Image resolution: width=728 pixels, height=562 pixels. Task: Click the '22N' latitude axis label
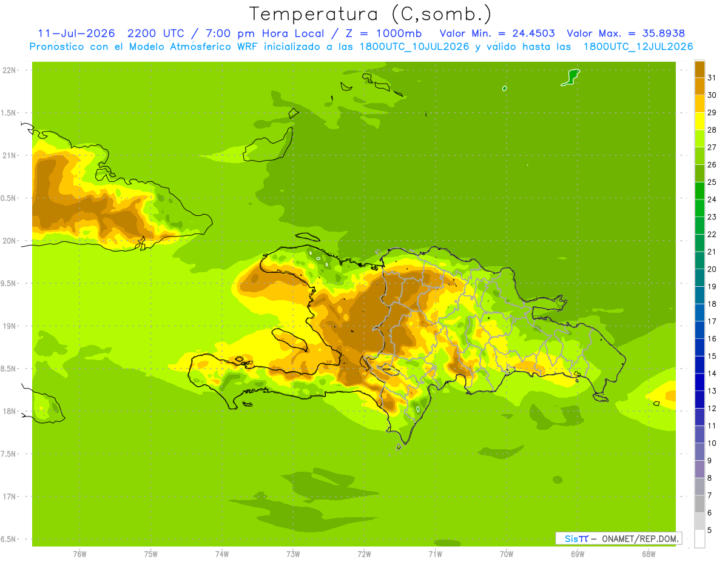coord(9,70)
